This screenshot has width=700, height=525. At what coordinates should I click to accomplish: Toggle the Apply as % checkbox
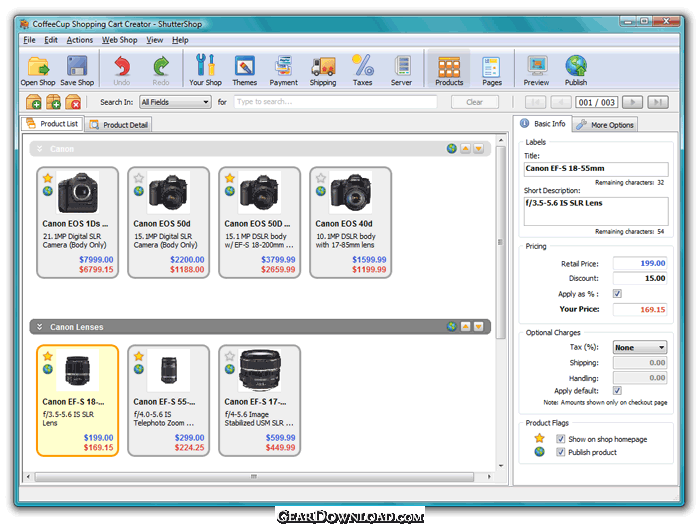617,294
